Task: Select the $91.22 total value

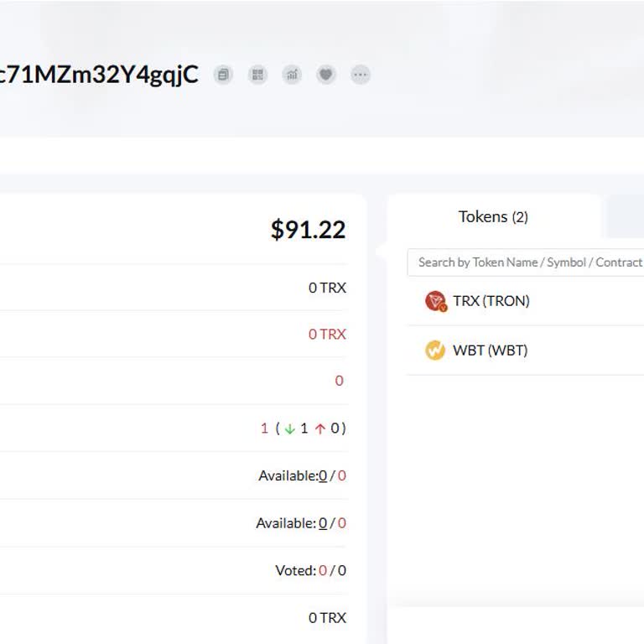Action: click(x=308, y=230)
